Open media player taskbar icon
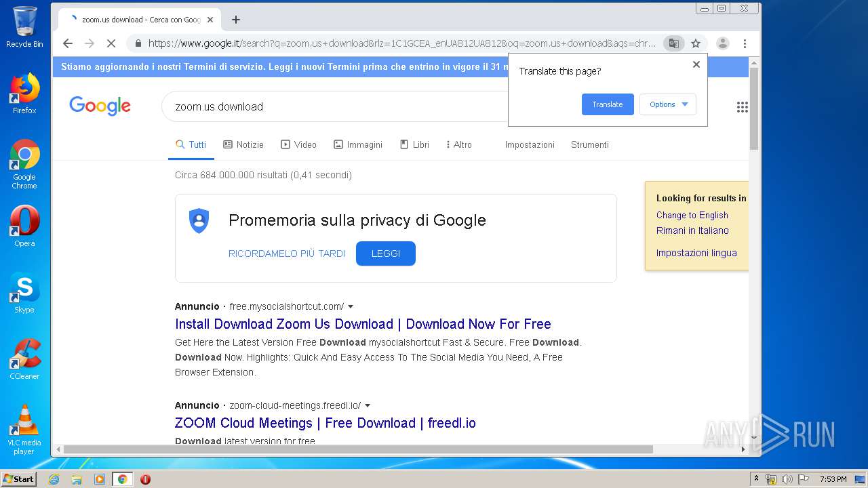This screenshot has height=488, width=868. [x=100, y=479]
